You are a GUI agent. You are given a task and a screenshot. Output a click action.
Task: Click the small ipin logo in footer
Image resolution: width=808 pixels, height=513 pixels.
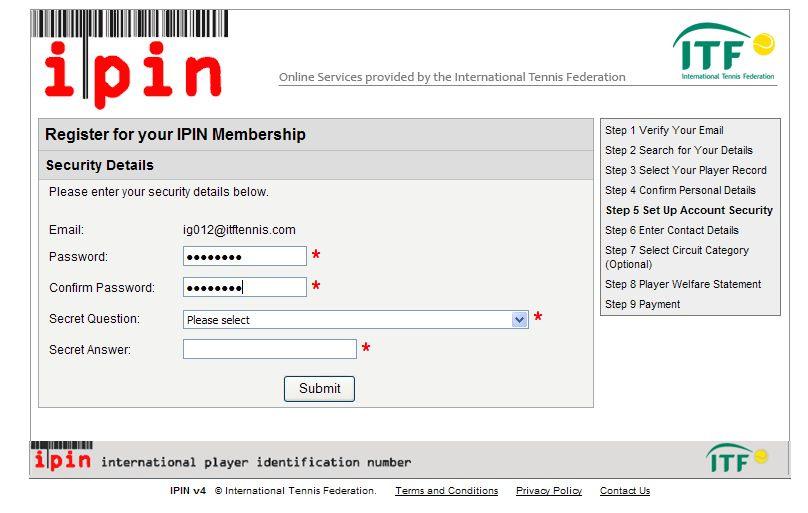coord(62,456)
